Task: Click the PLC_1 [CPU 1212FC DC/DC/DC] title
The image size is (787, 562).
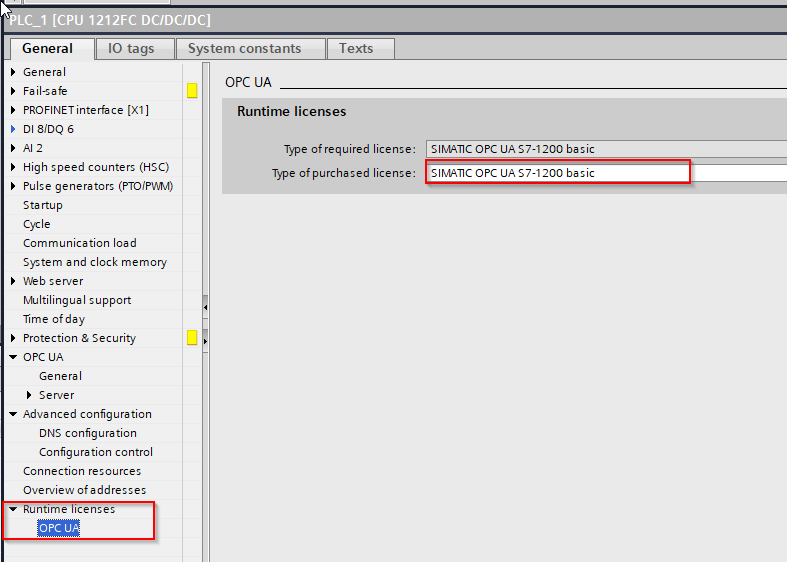Action: 110,20
